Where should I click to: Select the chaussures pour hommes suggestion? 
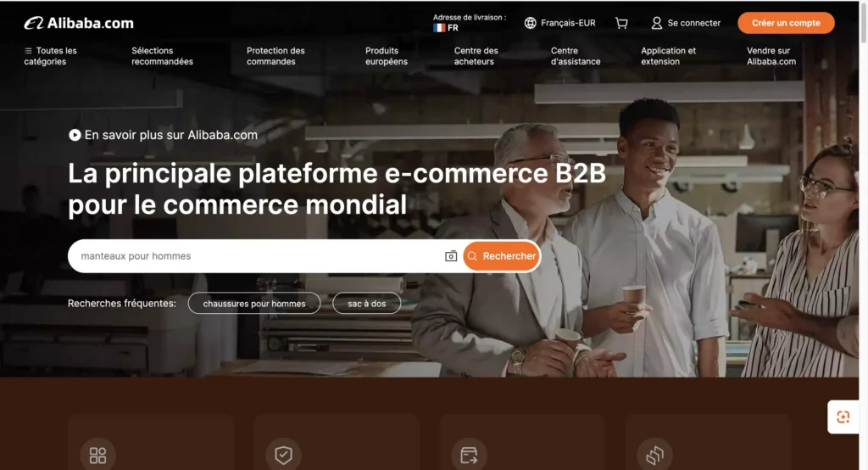click(254, 303)
